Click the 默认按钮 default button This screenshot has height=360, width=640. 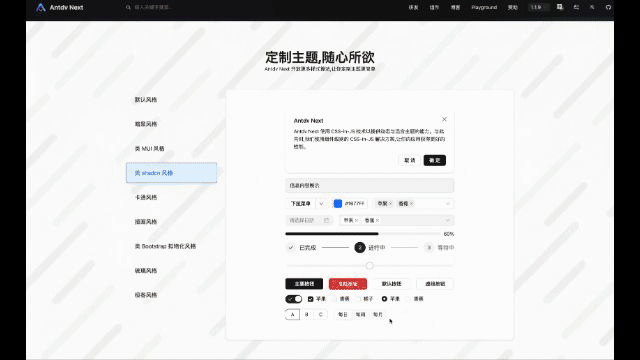tap(391, 284)
